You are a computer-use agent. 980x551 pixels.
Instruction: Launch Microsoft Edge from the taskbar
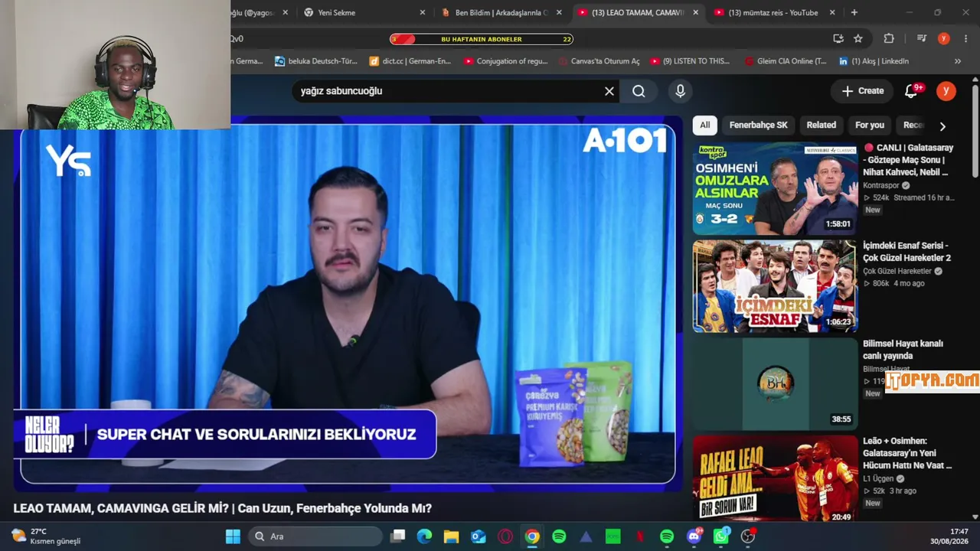tap(424, 536)
